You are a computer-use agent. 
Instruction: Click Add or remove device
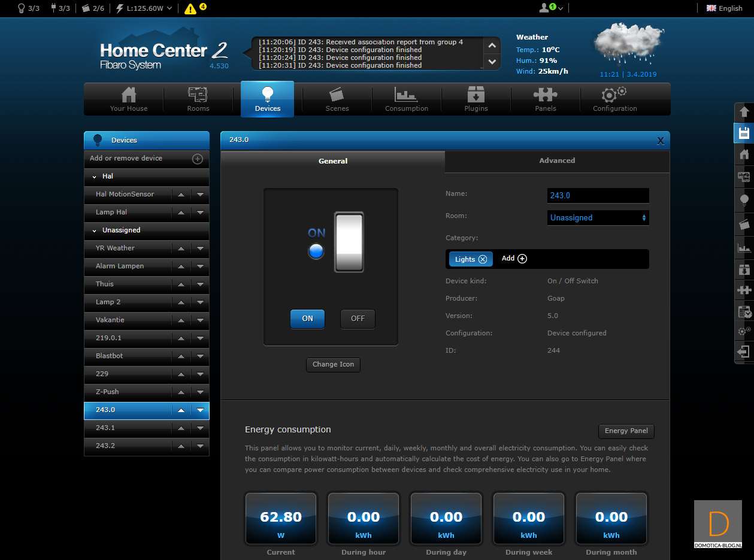pos(147,159)
